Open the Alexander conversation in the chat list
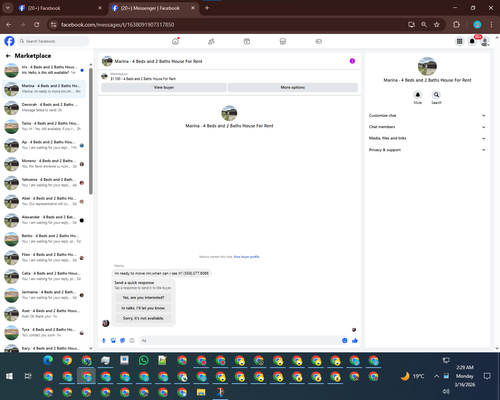This screenshot has height=400, width=500. (44, 220)
